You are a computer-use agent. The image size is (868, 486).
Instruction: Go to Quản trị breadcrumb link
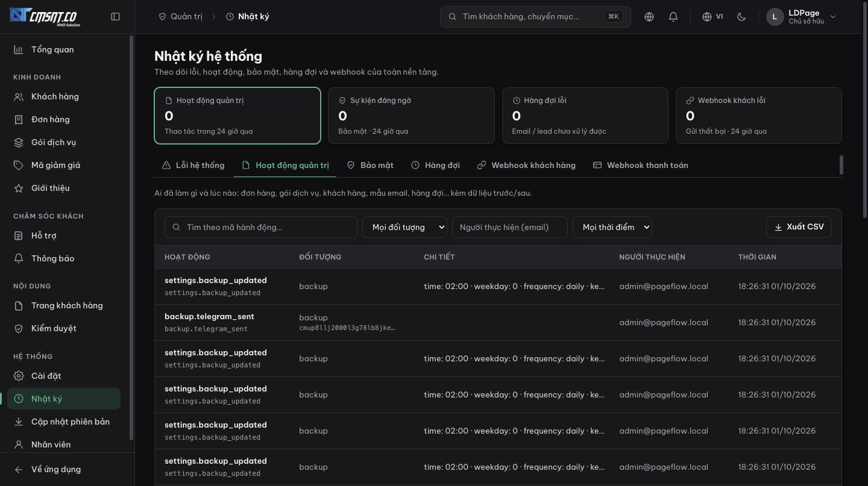pos(180,16)
